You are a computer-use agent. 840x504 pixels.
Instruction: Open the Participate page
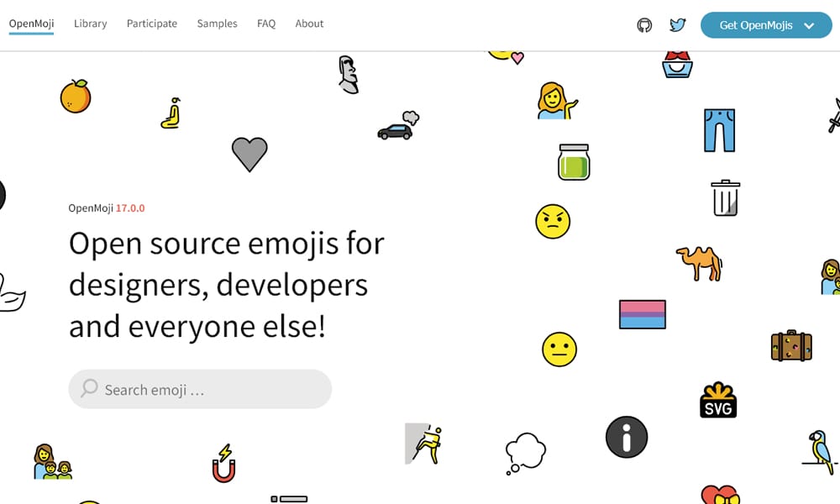(x=152, y=24)
